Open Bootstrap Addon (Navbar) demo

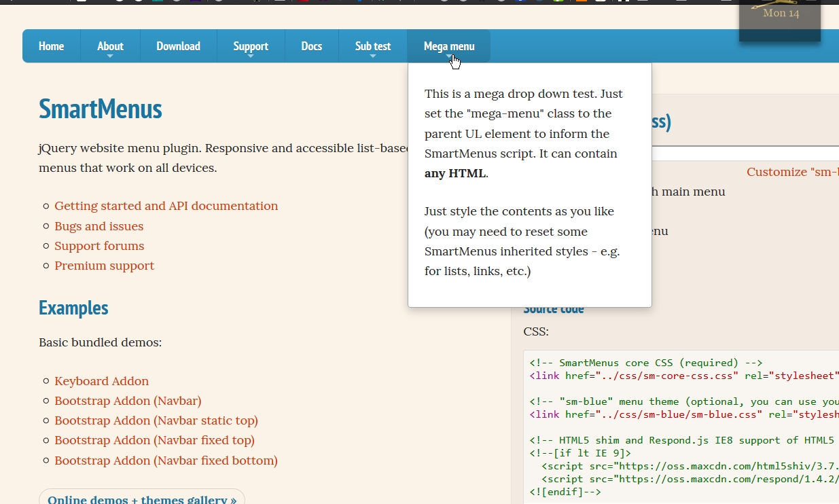(x=128, y=401)
